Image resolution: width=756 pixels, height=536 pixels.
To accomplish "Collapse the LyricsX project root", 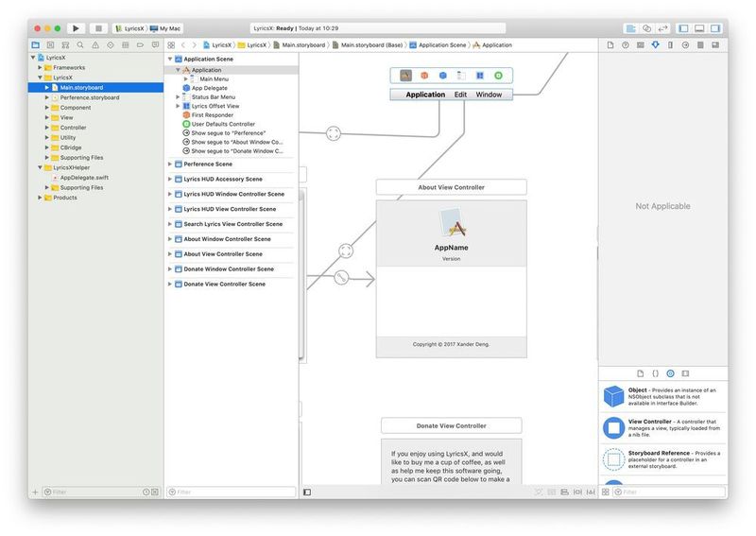I will point(33,58).
